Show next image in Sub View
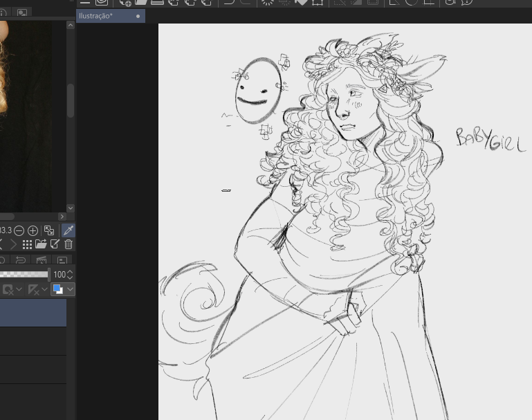 click(13, 244)
